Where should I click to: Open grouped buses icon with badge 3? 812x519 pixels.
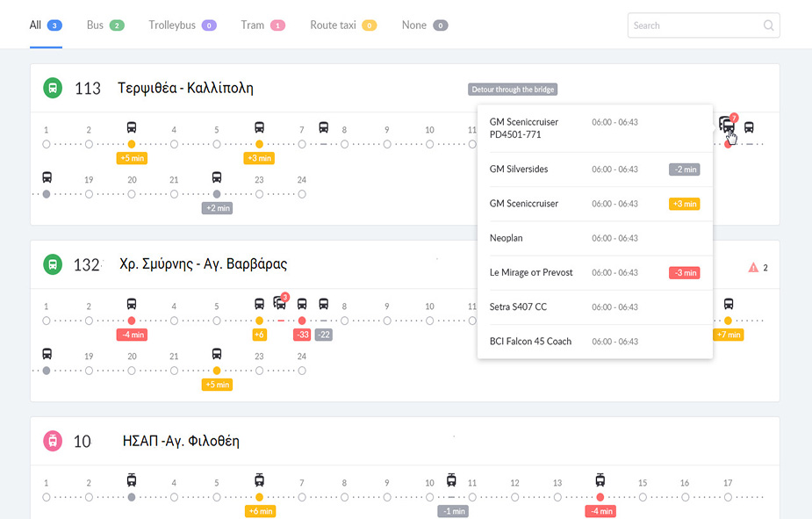pyautogui.click(x=280, y=303)
